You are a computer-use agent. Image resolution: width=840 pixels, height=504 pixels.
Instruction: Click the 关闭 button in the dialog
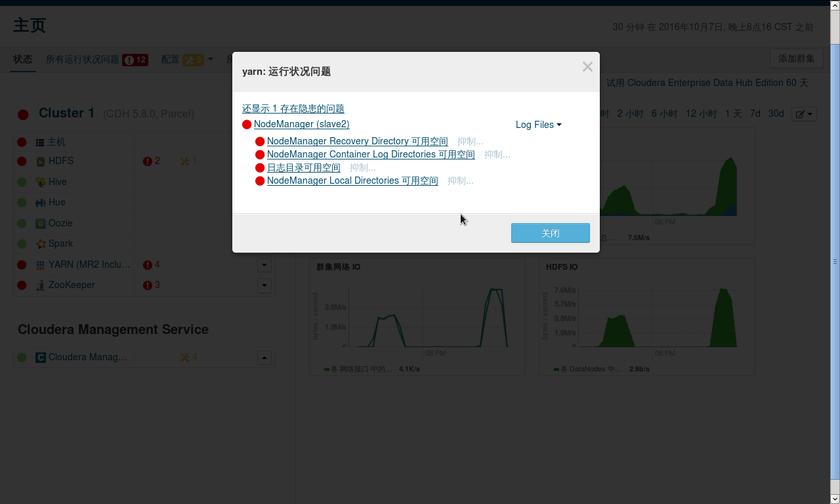[x=551, y=233]
